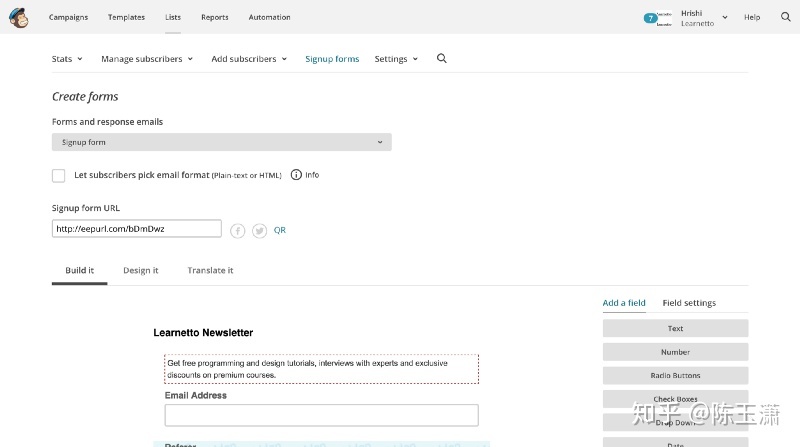Add a Text field
Image resolution: width=800 pixels, height=447 pixels.
676,328
